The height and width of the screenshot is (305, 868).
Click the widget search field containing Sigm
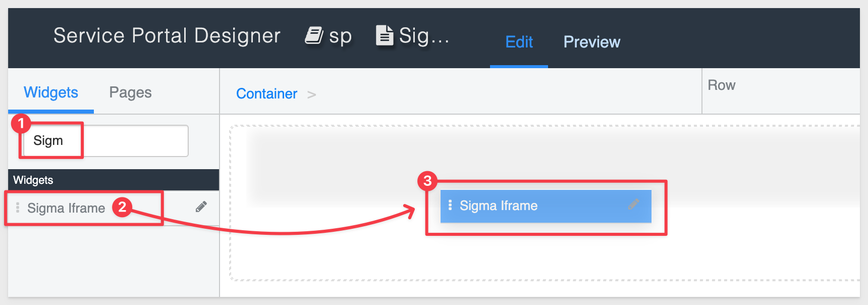[x=105, y=140]
